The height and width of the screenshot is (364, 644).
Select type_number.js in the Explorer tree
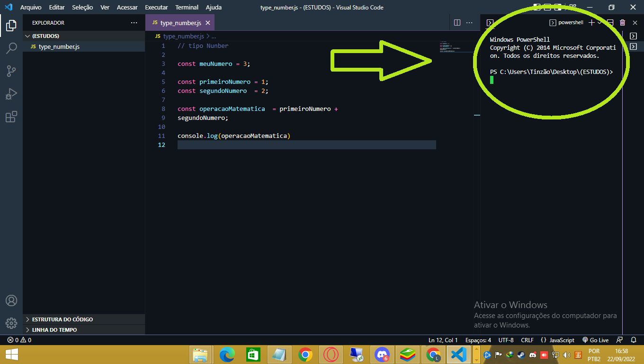point(84,46)
